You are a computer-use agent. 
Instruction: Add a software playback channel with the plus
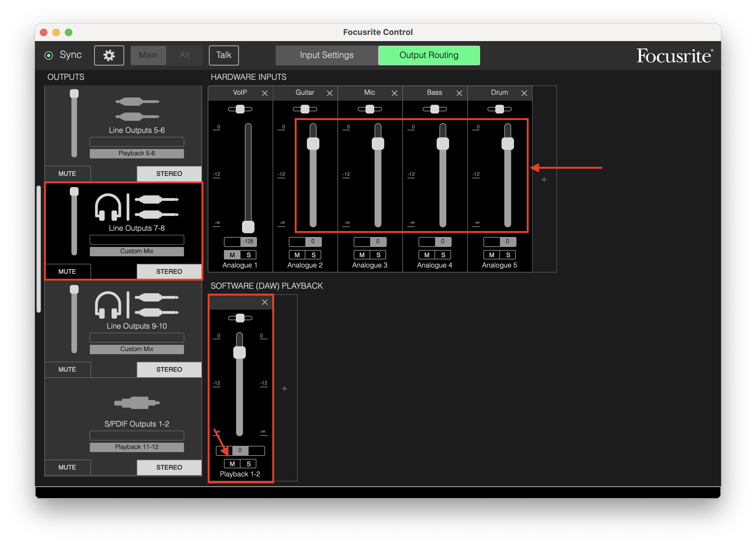284,388
